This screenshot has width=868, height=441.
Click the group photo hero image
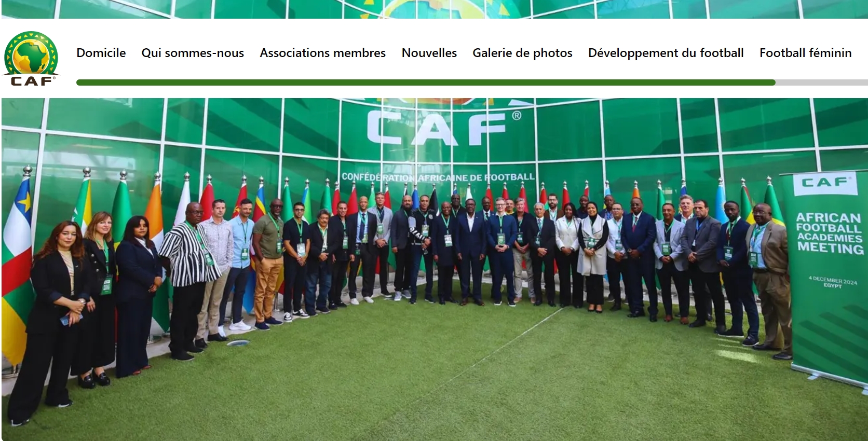click(435, 269)
